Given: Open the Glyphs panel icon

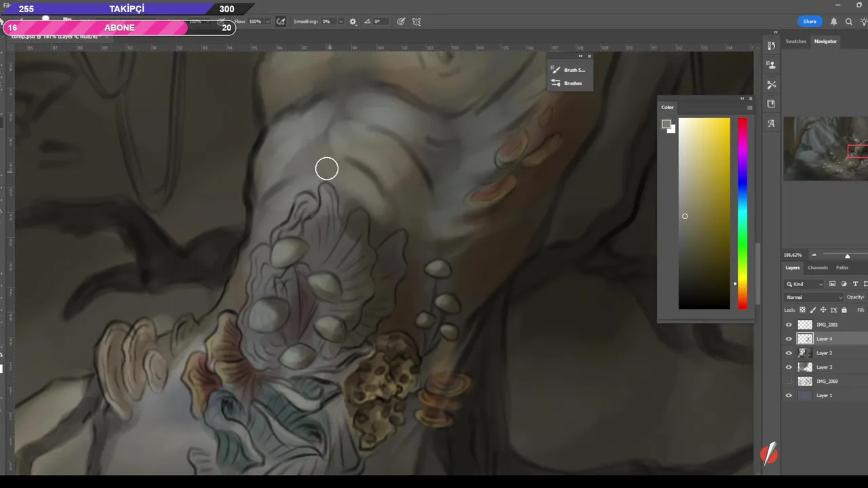Looking at the screenshot, I should click(x=771, y=123).
